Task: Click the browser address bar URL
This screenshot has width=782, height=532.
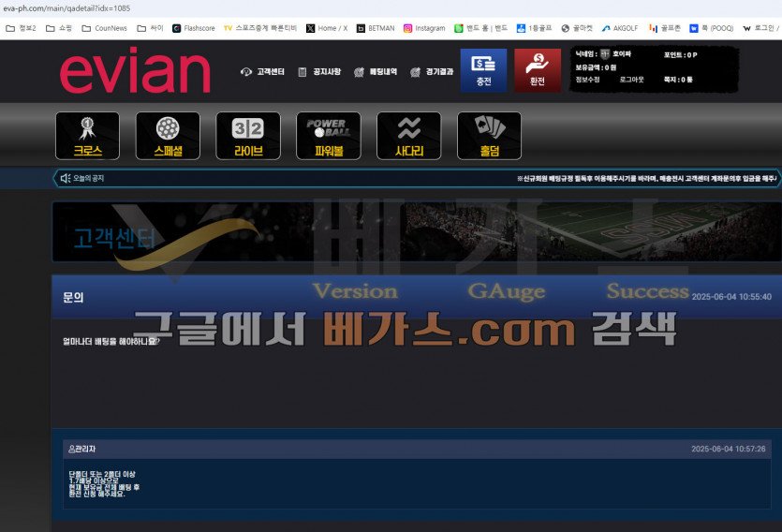Action: (x=66, y=8)
